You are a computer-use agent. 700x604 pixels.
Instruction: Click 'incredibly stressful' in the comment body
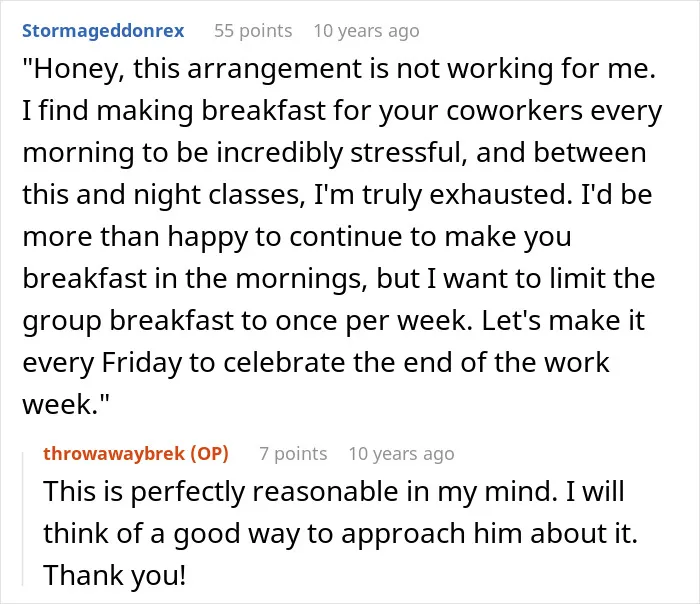click(x=342, y=153)
